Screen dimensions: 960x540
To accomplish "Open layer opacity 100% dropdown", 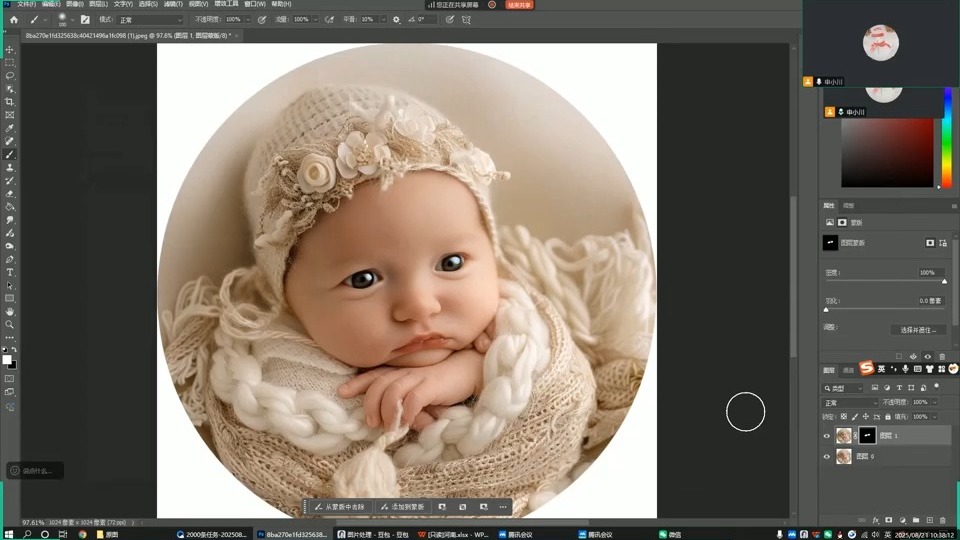I will [x=935, y=402].
